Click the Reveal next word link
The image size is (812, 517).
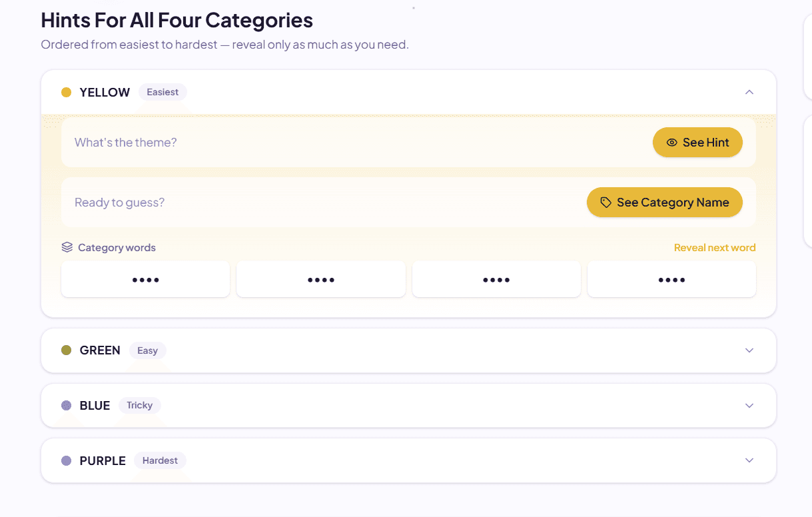[x=715, y=248]
